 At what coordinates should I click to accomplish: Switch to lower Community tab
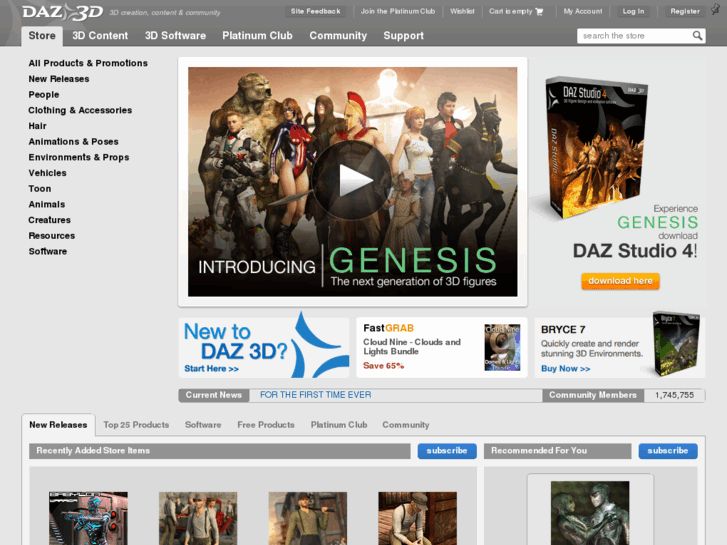tap(406, 425)
